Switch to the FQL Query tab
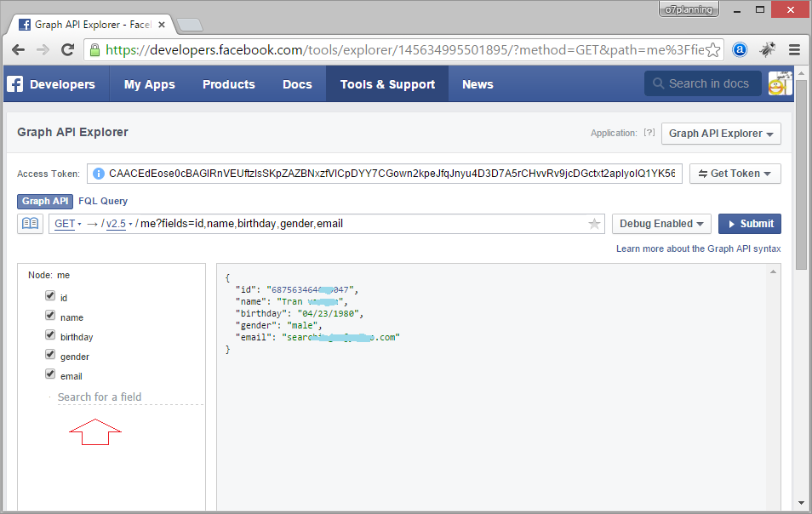Screen dimensions: 812x514 (103, 201)
